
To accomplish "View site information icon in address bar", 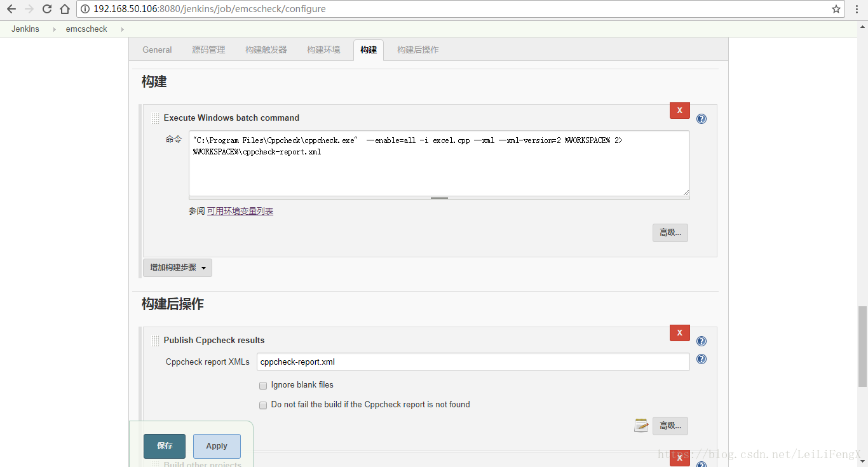I will coord(85,9).
